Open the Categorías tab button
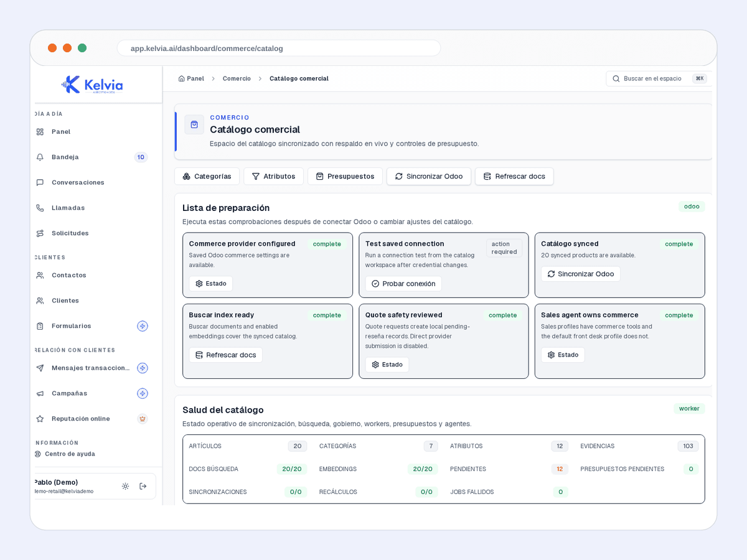The height and width of the screenshot is (560, 747). click(x=207, y=176)
